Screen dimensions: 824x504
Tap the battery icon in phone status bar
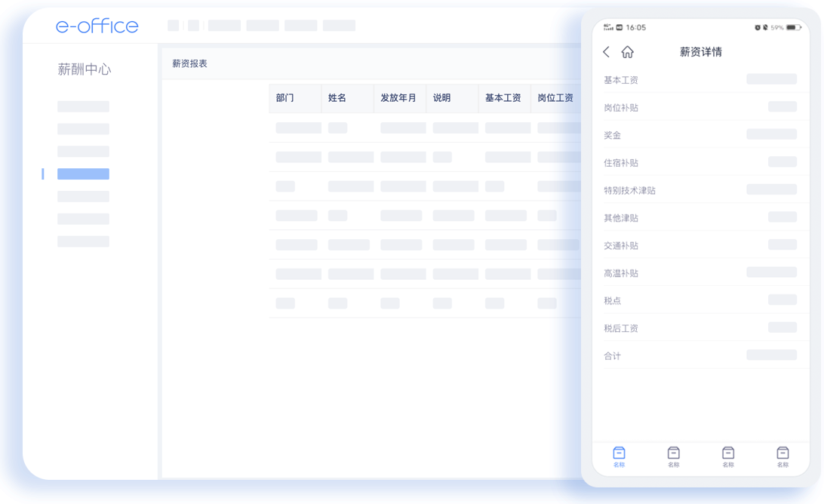click(x=792, y=28)
